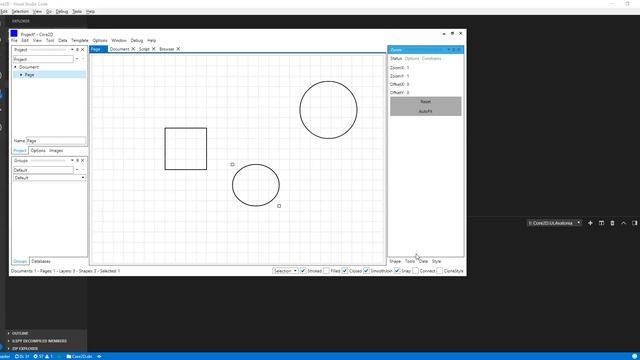This screenshot has width=640, height=360.
Task: Kill the terminal with trash icon
Action: (x=612, y=223)
